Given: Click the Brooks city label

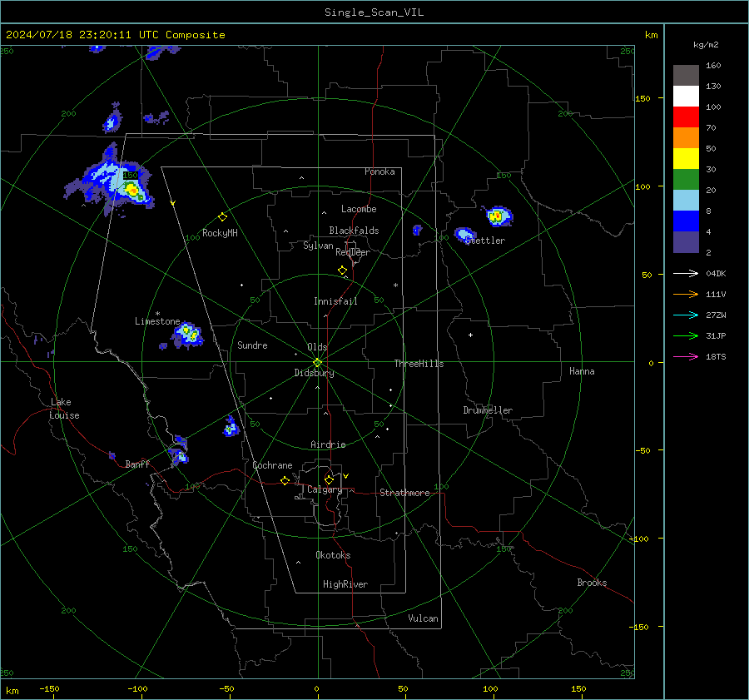Looking at the screenshot, I should tap(592, 583).
